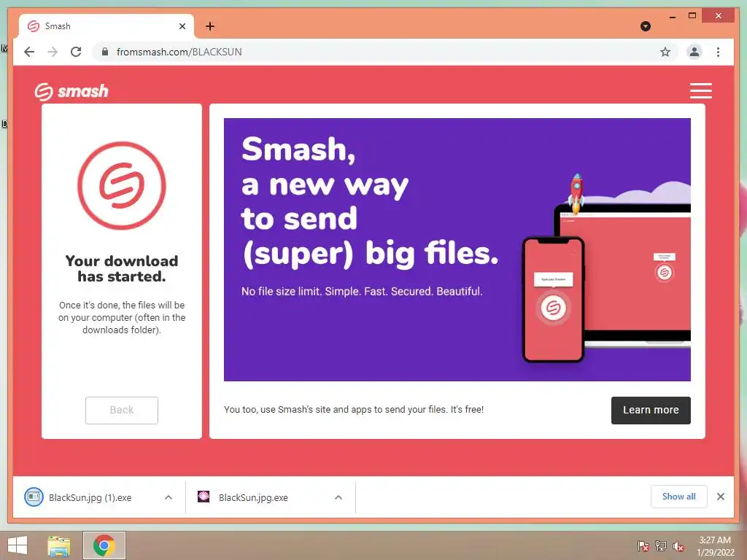Show all downloads
Screen dimensions: 747x560
[x=679, y=497]
